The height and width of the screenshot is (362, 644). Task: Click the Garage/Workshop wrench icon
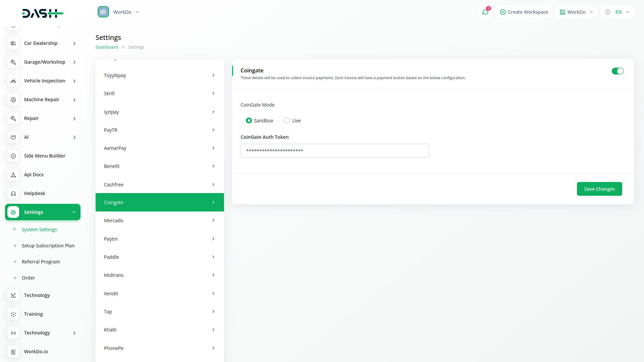pos(13,62)
